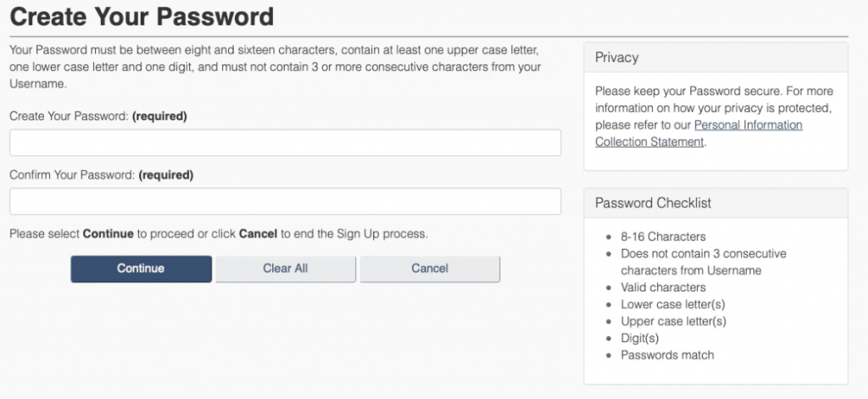This screenshot has width=868, height=399.
Task: Click the Upper case letter(s) checklist item
Action: click(673, 321)
